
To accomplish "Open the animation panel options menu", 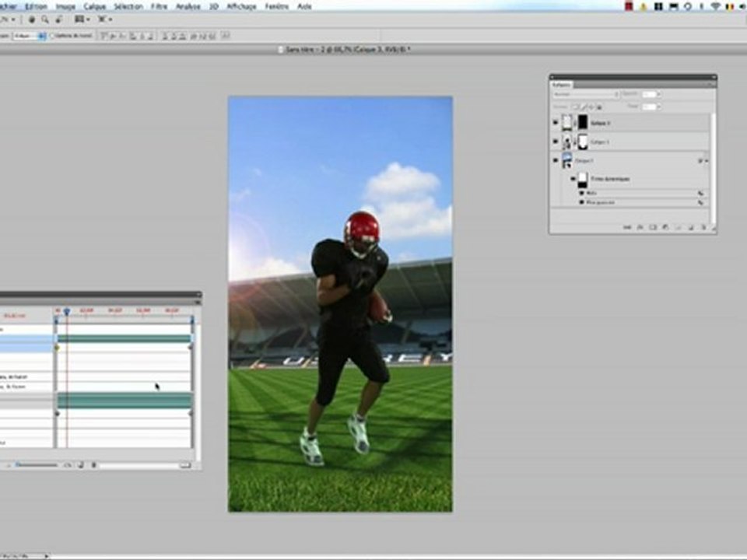I will (x=197, y=302).
